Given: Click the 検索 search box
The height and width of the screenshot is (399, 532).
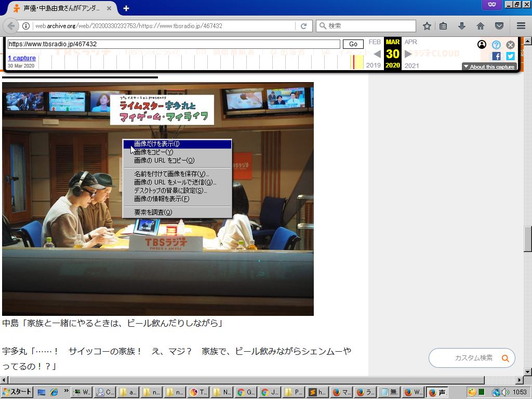Looking at the screenshot, I should (366, 26).
